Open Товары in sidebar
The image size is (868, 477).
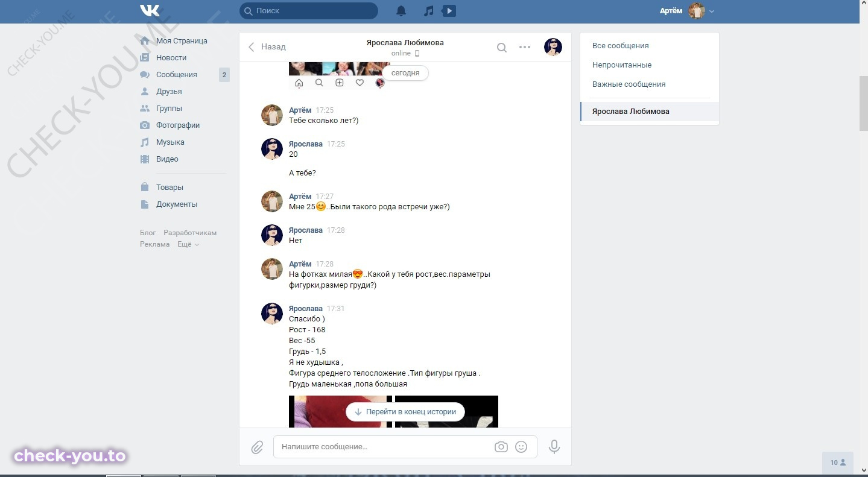169,188
